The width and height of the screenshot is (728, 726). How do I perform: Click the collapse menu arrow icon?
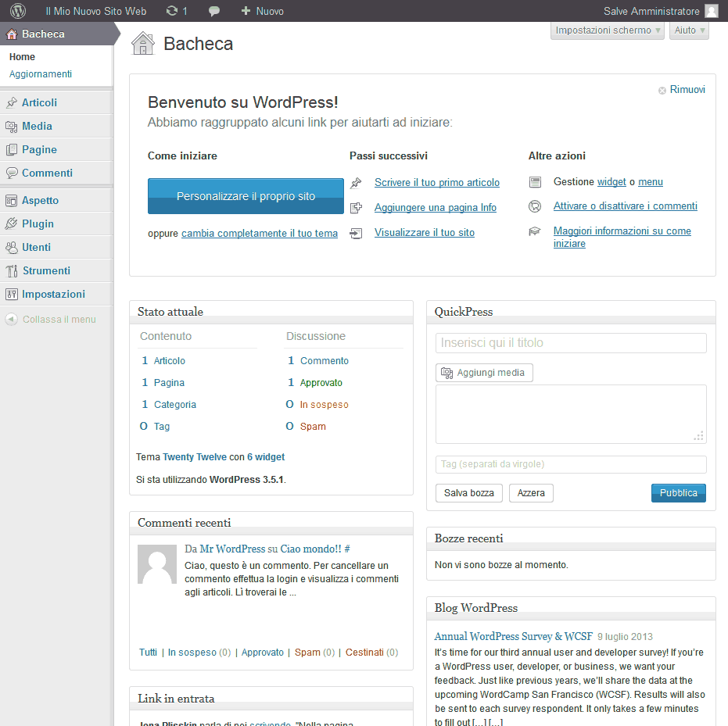12,319
